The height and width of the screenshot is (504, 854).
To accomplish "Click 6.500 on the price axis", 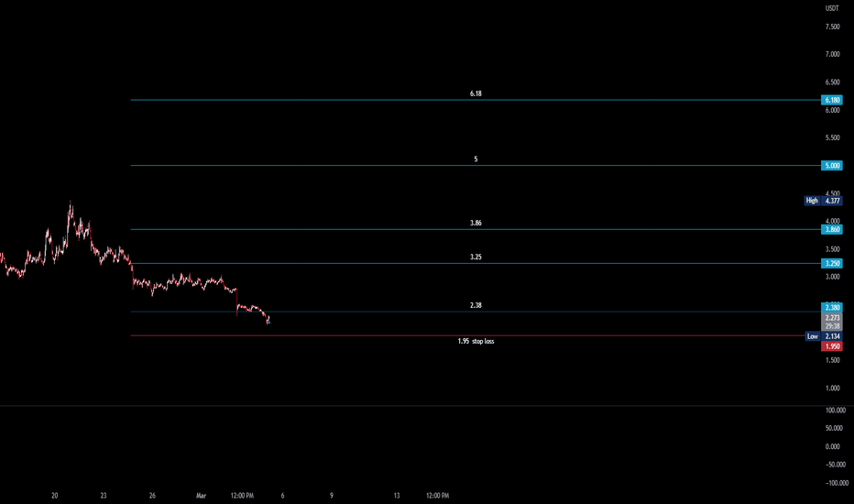I will (x=832, y=82).
